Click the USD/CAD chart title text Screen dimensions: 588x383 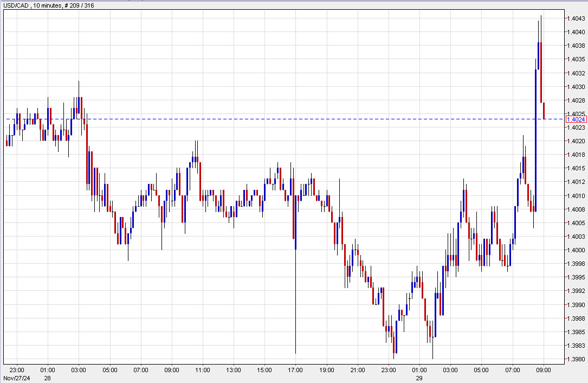pyautogui.click(x=15, y=4)
